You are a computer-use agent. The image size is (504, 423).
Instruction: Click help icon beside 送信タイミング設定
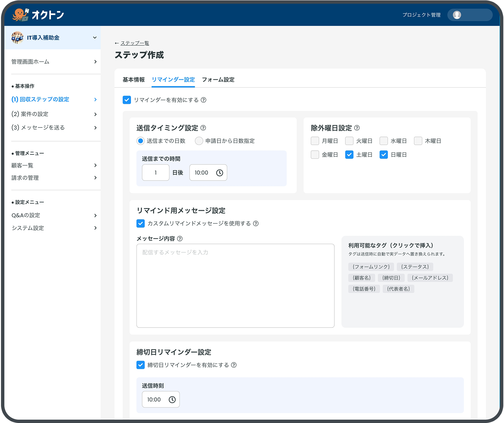coord(203,128)
